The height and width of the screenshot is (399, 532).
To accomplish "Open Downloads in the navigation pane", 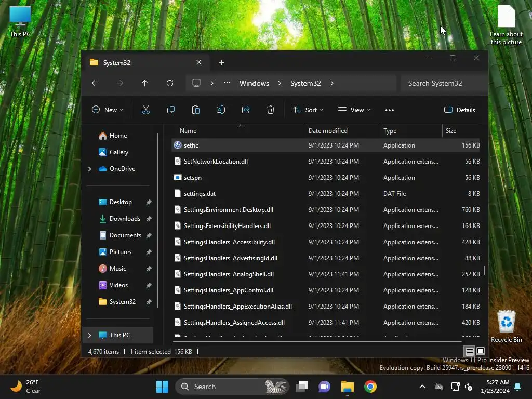I will [x=125, y=219].
